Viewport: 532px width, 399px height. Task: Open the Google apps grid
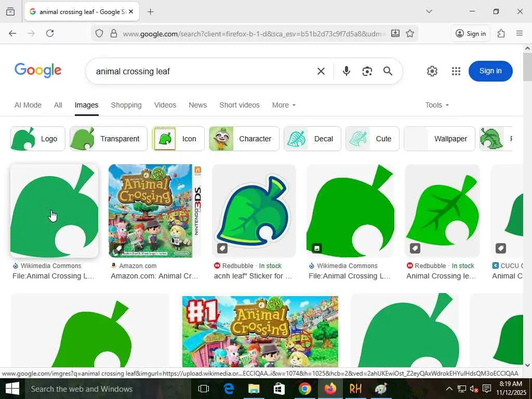(456, 71)
